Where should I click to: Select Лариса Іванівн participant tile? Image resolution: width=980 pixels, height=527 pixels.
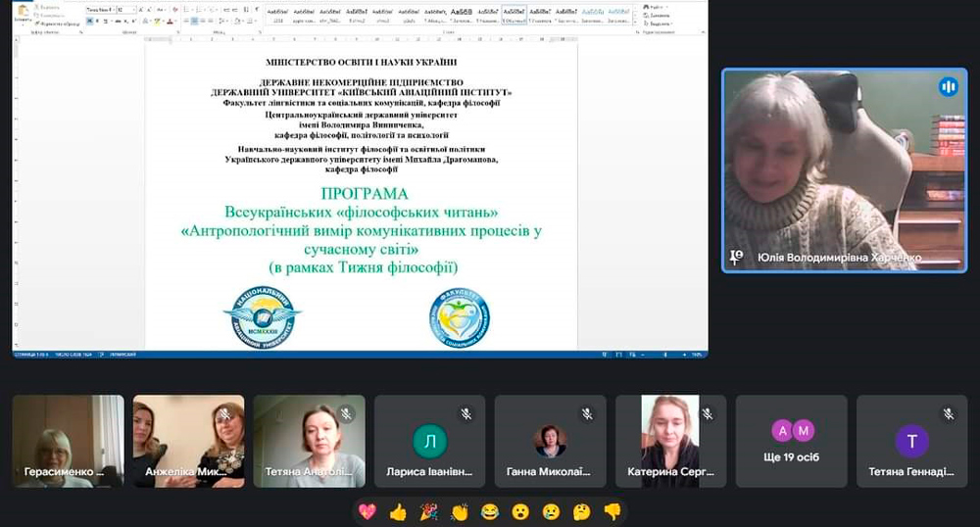429,441
